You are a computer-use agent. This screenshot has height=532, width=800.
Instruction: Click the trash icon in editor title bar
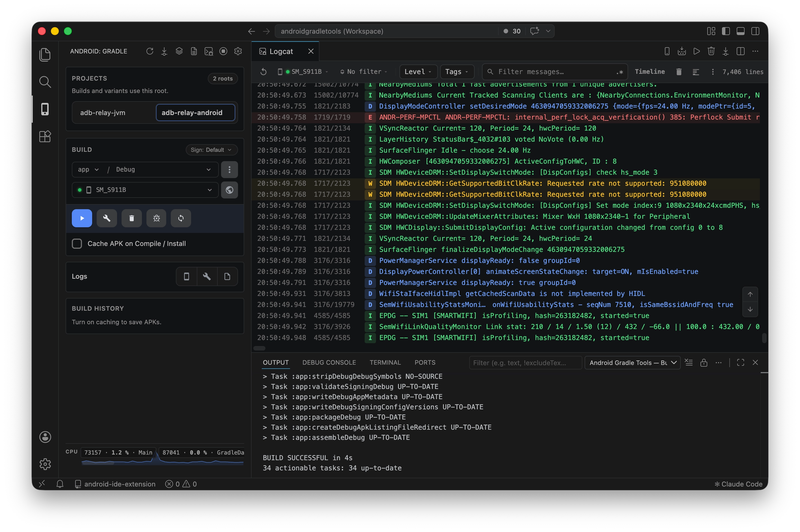click(x=711, y=51)
